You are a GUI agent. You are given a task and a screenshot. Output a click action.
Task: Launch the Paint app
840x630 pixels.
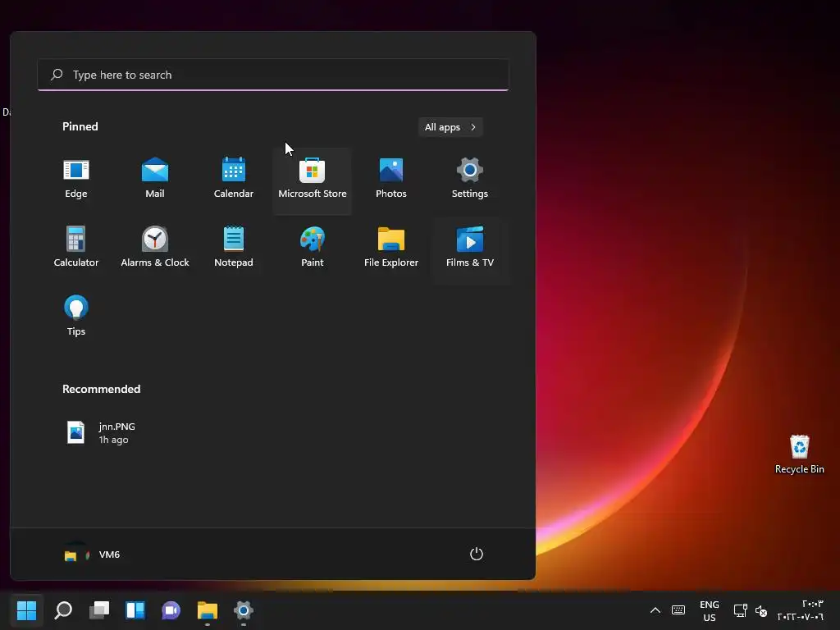[313, 248]
